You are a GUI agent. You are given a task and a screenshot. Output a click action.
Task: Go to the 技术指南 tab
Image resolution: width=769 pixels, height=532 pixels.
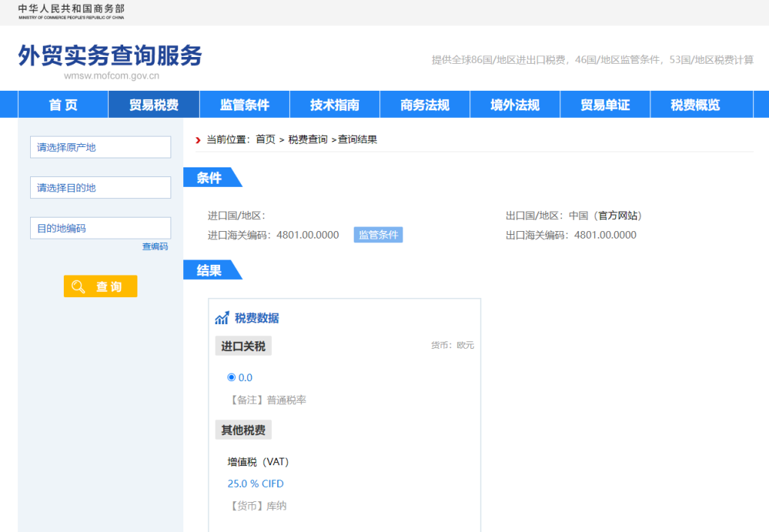[334, 104]
